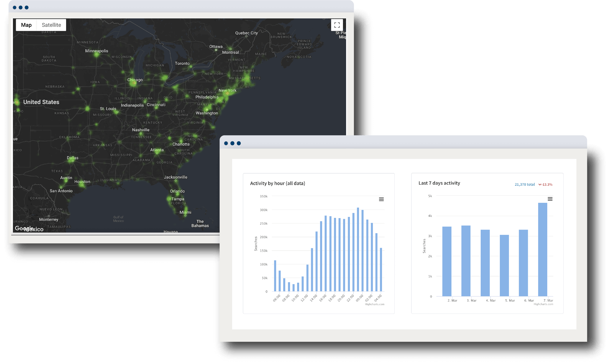This screenshot has height=364, width=610.
Task: Select the Map view tab
Action: pyautogui.click(x=26, y=25)
